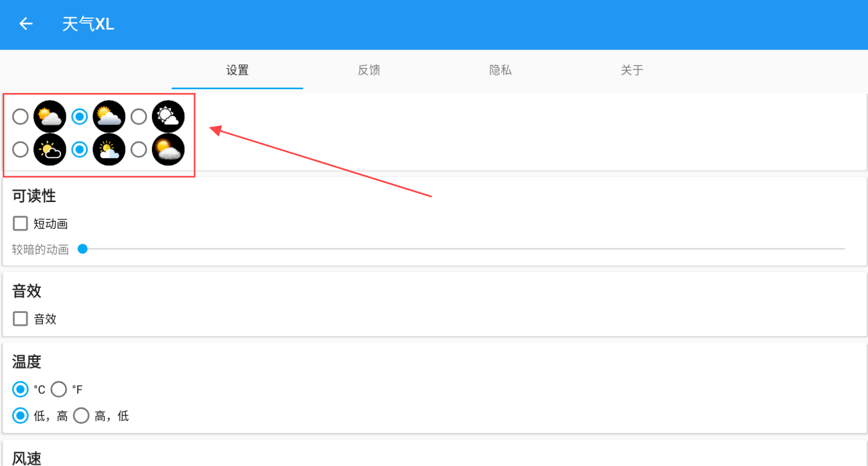The image size is (868, 466).
Task: Choose 低,高 temperature order
Action: 20,415
